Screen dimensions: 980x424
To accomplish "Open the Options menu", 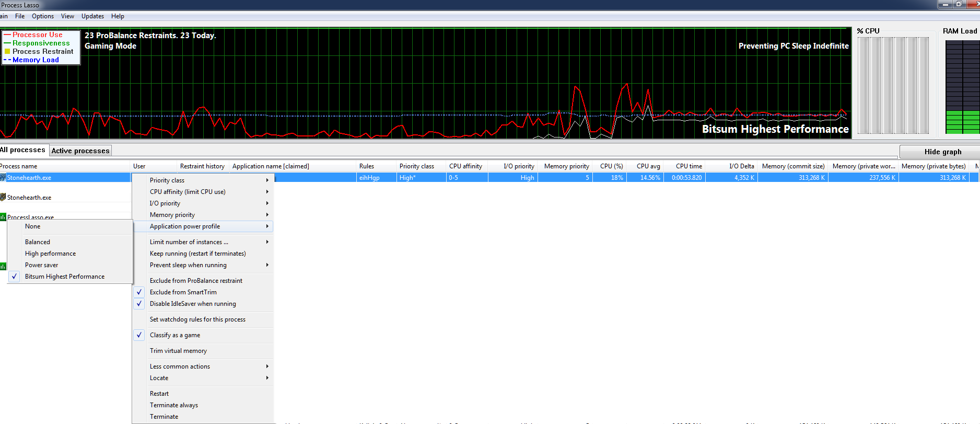I will coord(42,16).
